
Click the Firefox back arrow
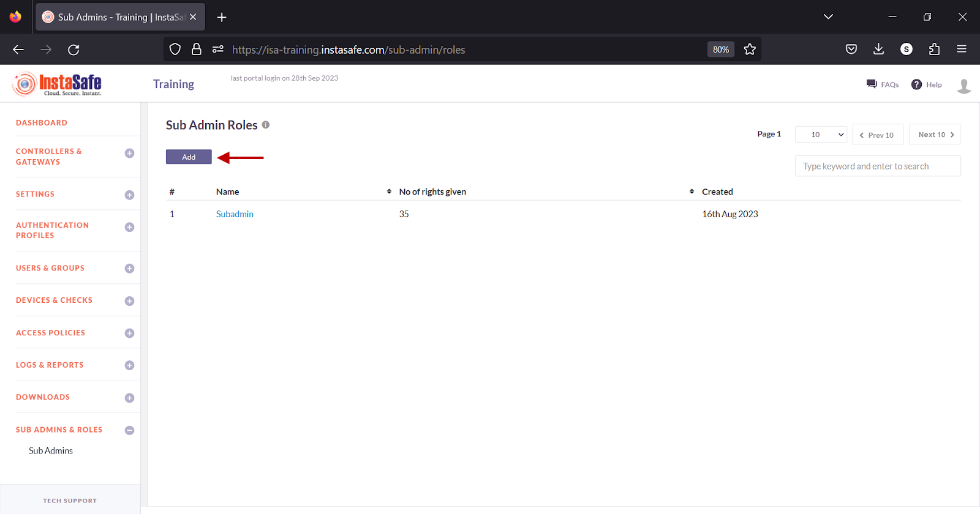click(x=18, y=50)
